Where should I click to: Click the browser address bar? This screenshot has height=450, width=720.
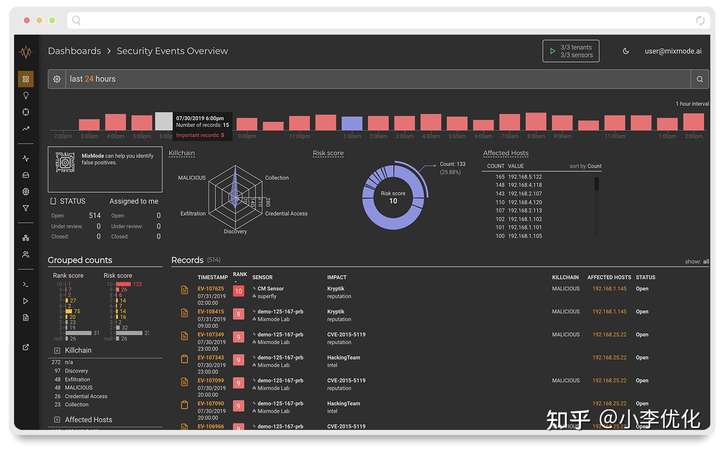click(x=388, y=20)
